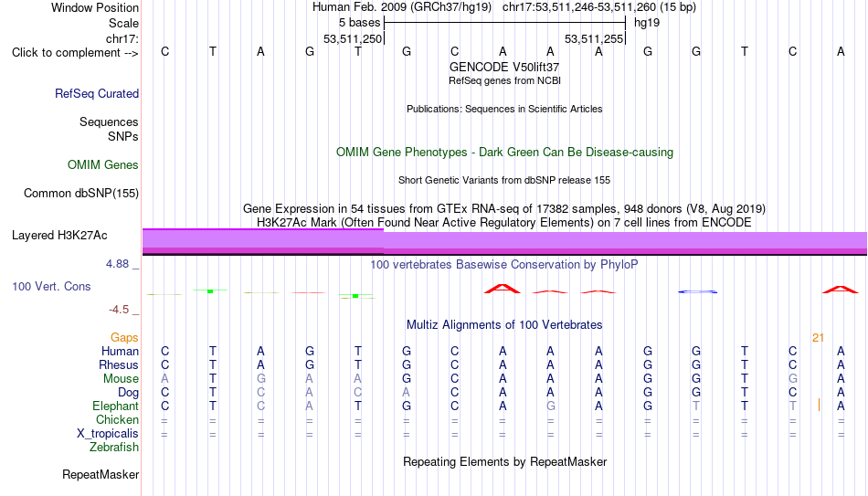This screenshot has width=868, height=496.
Task: Click the SNPs track label
Action: [x=123, y=136]
